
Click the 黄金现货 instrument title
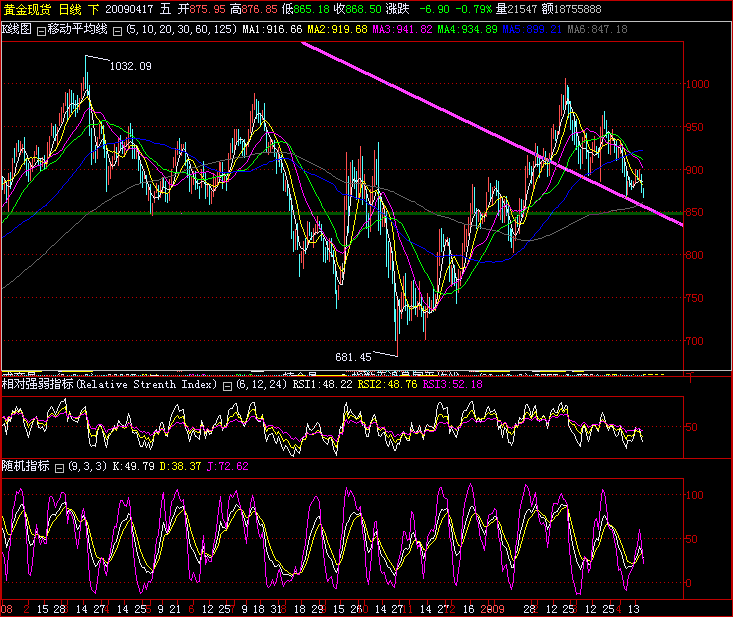[x=27, y=9]
